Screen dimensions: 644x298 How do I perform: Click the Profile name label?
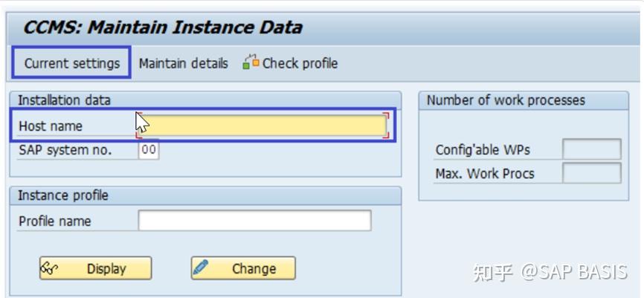pyautogui.click(x=54, y=221)
